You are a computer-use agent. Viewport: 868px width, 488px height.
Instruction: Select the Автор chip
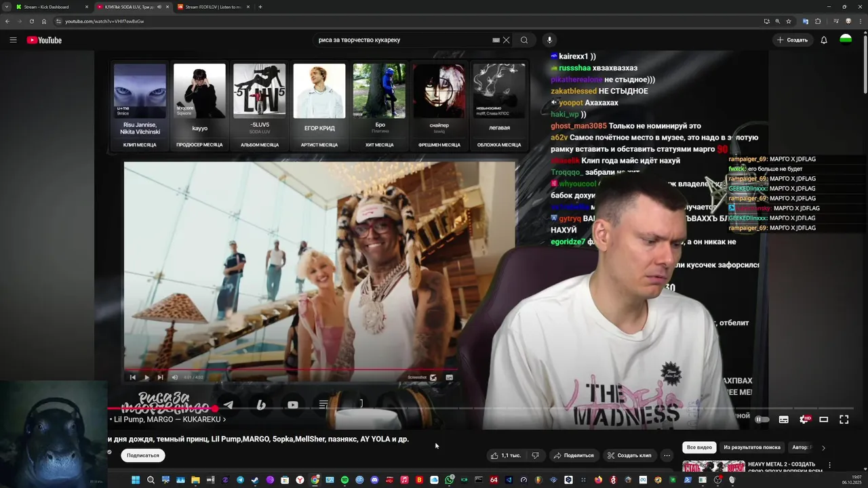pos(802,447)
